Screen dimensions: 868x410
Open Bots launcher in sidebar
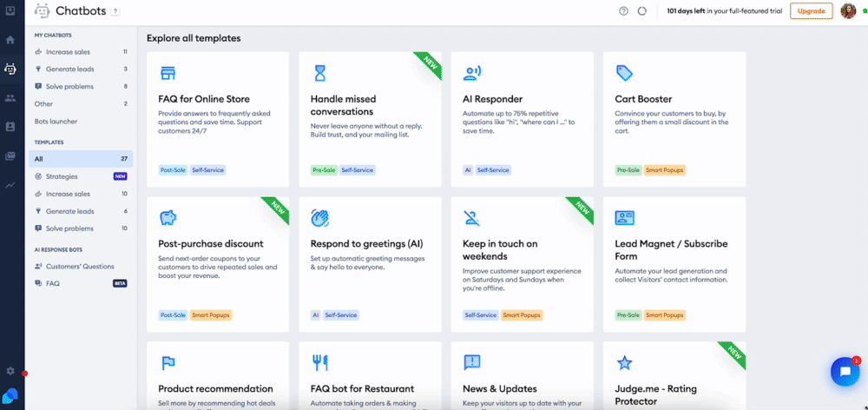tap(81, 122)
